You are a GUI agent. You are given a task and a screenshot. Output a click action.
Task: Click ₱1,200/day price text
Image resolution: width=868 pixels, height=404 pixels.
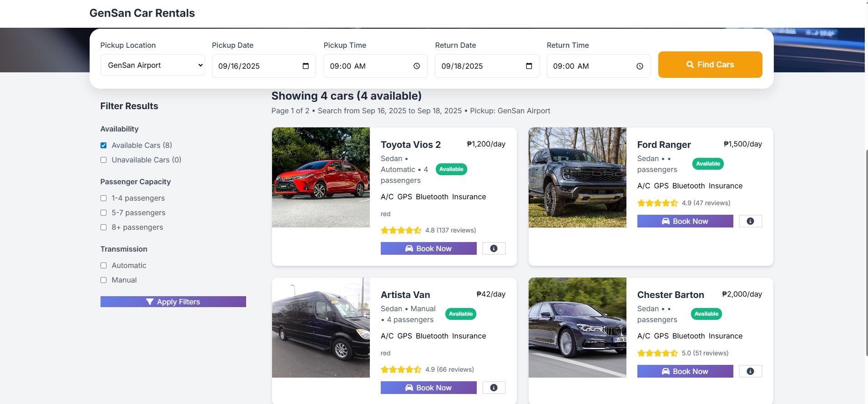486,144
